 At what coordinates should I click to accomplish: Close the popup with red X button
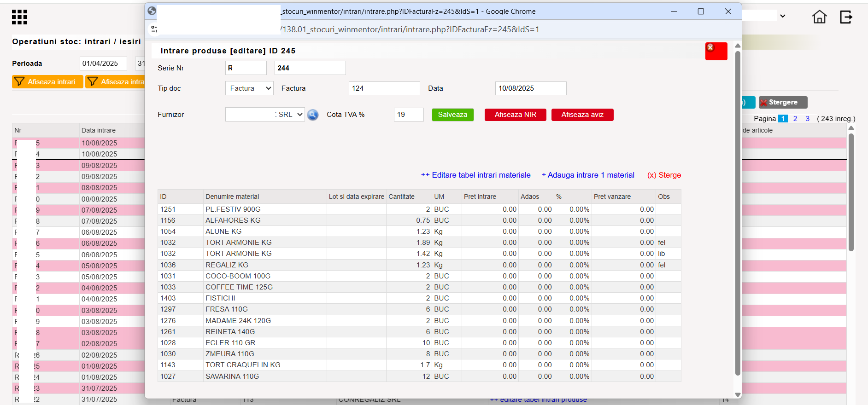tap(716, 51)
